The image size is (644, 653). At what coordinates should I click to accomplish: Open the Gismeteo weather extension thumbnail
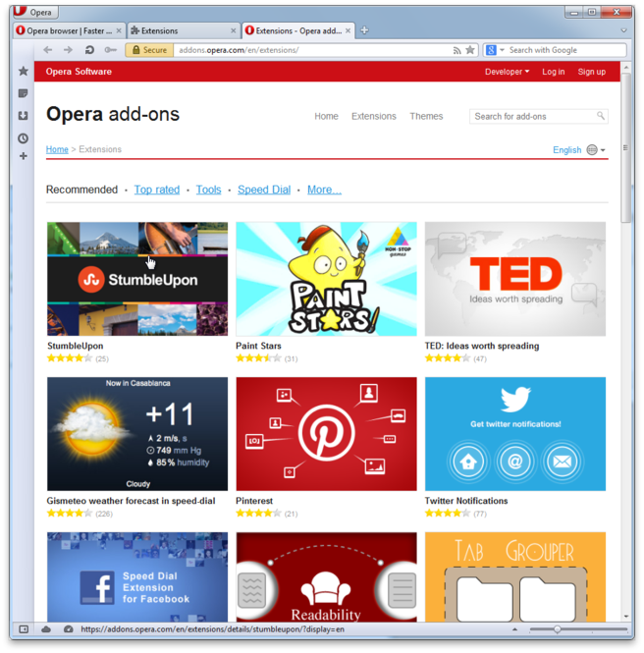137,434
